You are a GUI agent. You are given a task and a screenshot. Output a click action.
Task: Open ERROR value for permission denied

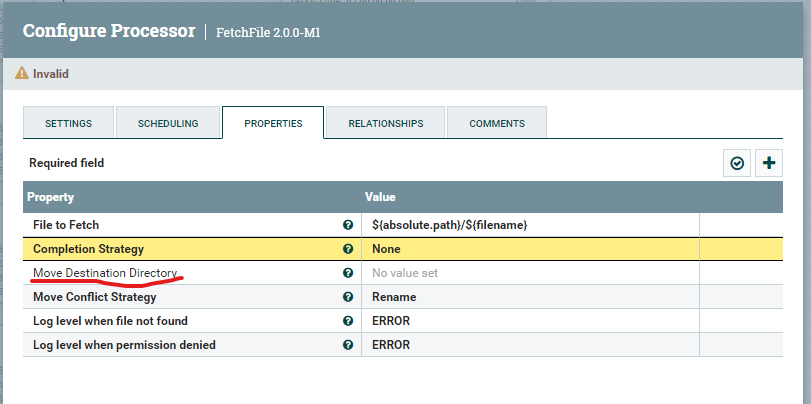click(530, 345)
